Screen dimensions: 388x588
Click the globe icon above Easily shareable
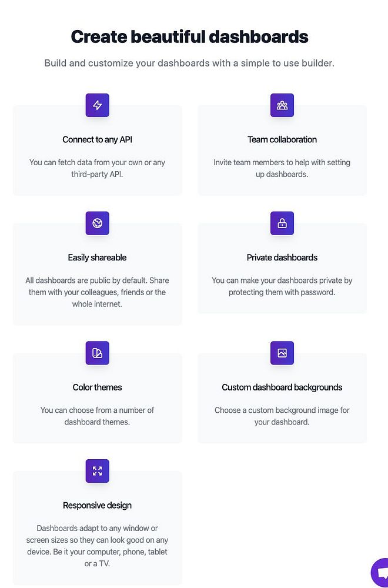coord(98,223)
